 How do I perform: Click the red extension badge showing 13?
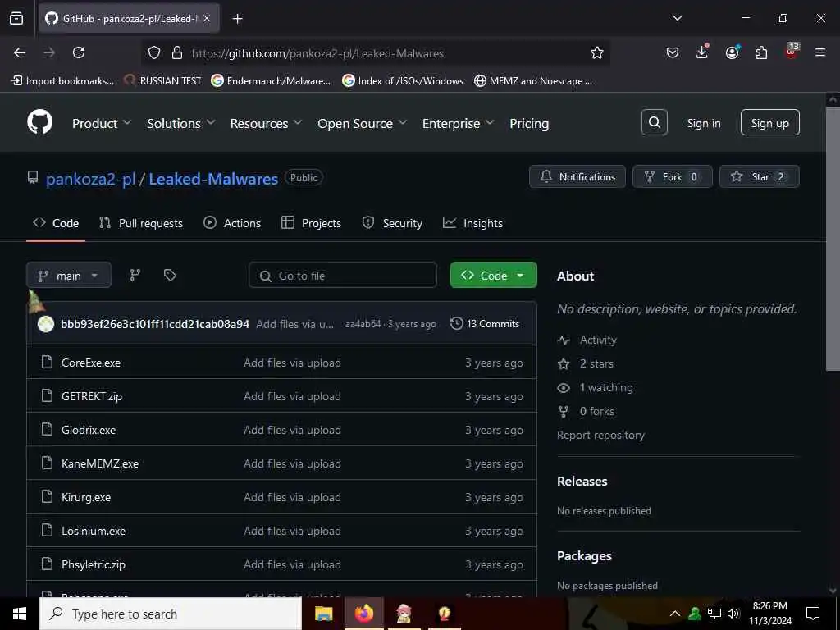click(x=792, y=51)
